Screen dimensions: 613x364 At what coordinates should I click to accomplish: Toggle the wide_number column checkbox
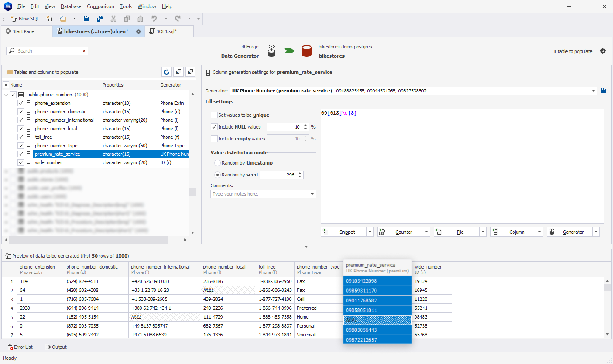(21, 162)
